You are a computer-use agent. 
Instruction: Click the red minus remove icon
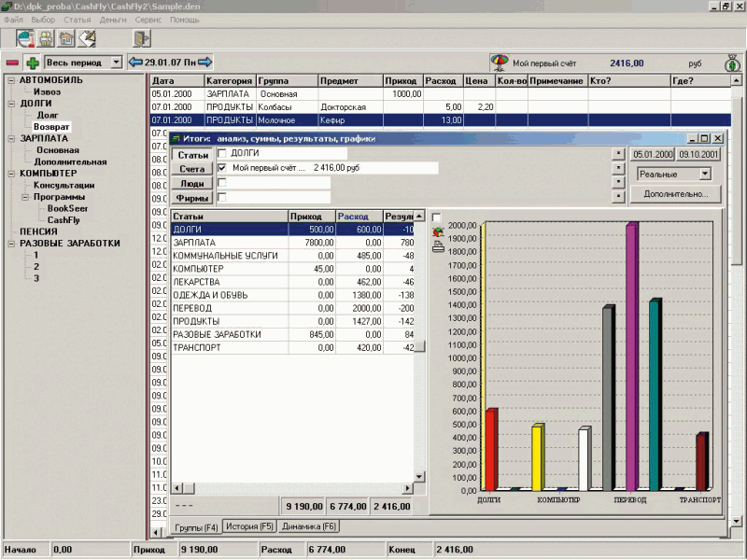(x=12, y=63)
